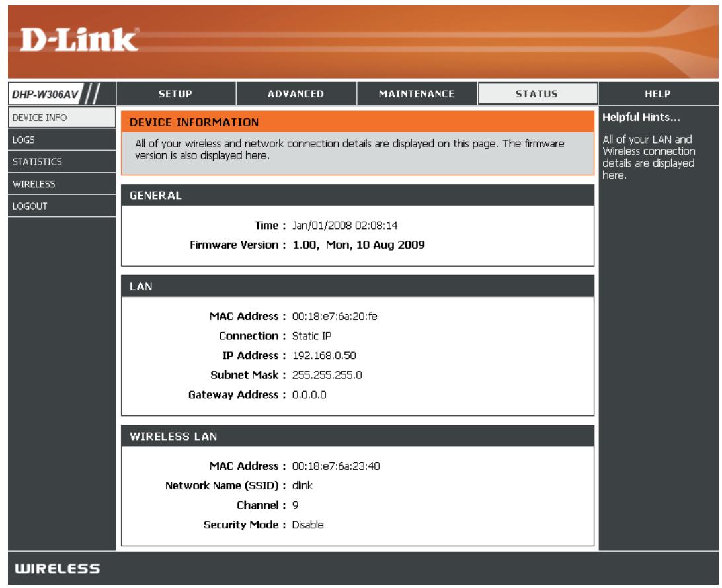
Task: Open the HELP tab
Action: 658,93
